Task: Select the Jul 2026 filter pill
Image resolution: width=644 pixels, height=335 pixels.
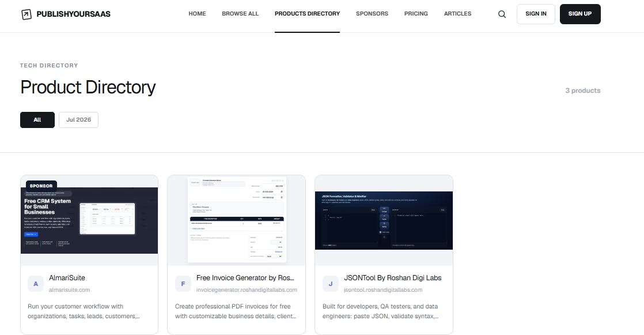Action: [78, 119]
